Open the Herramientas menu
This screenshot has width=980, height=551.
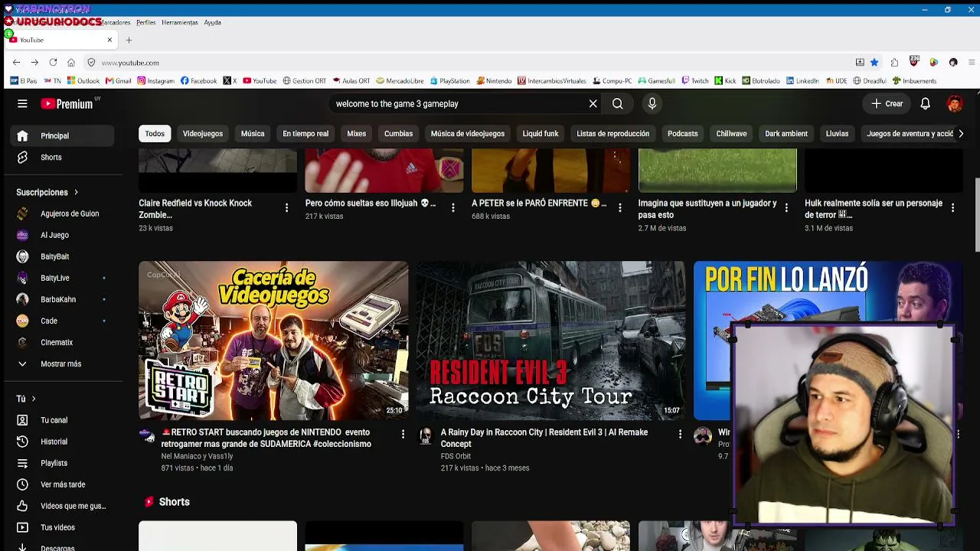tap(180, 22)
